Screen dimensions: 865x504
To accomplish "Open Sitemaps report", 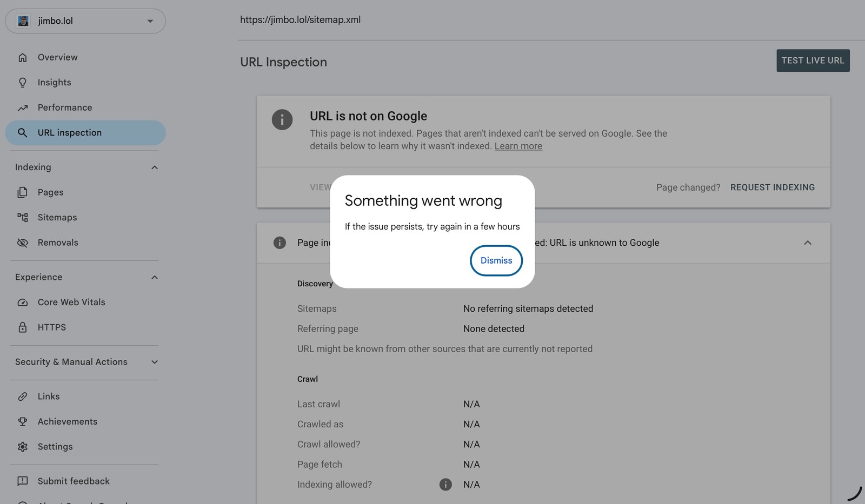I will (x=85, y=218).
